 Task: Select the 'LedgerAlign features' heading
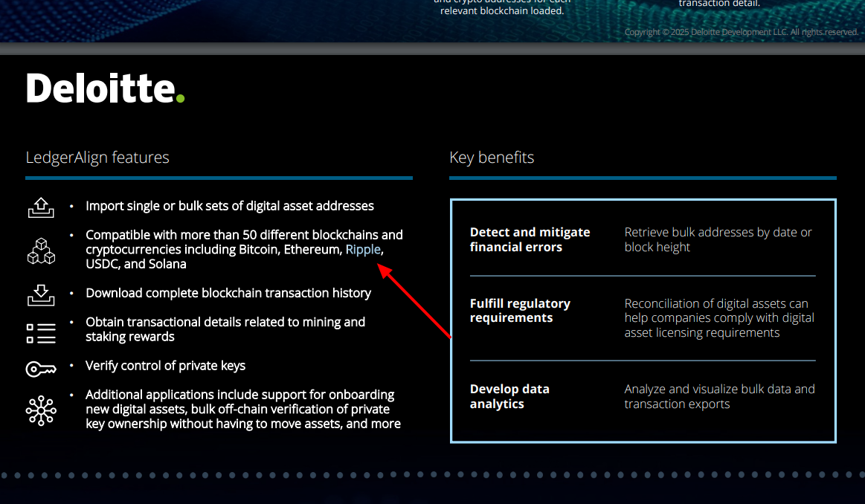(97, 158)
